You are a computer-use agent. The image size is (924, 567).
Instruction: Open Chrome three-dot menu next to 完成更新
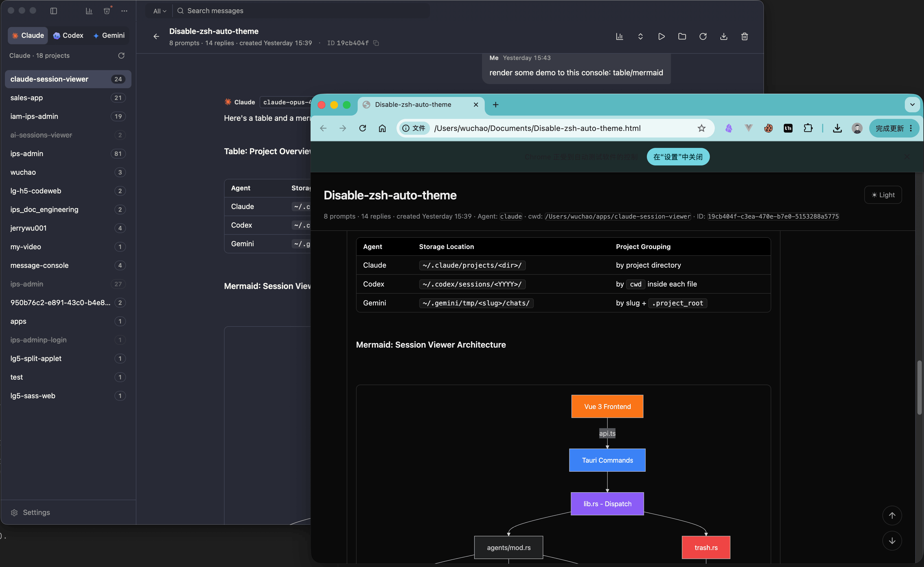pyautogui.click(x=911, y=128)
